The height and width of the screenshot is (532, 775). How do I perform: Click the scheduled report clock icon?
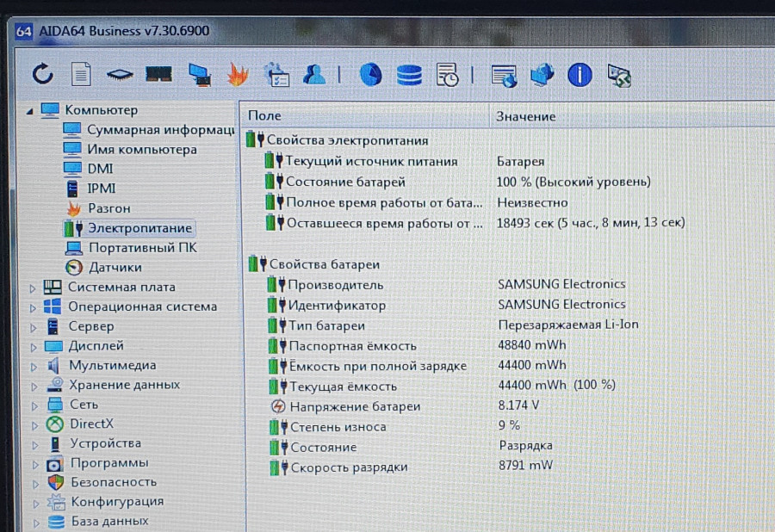tap(448, 75)
